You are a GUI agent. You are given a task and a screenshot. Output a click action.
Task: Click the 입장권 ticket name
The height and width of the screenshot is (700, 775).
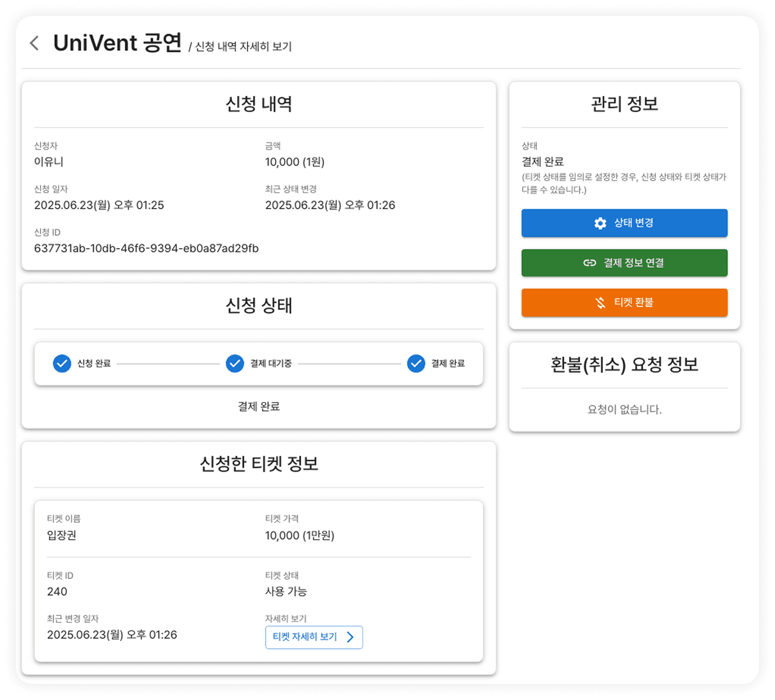(x=62, y=535)
